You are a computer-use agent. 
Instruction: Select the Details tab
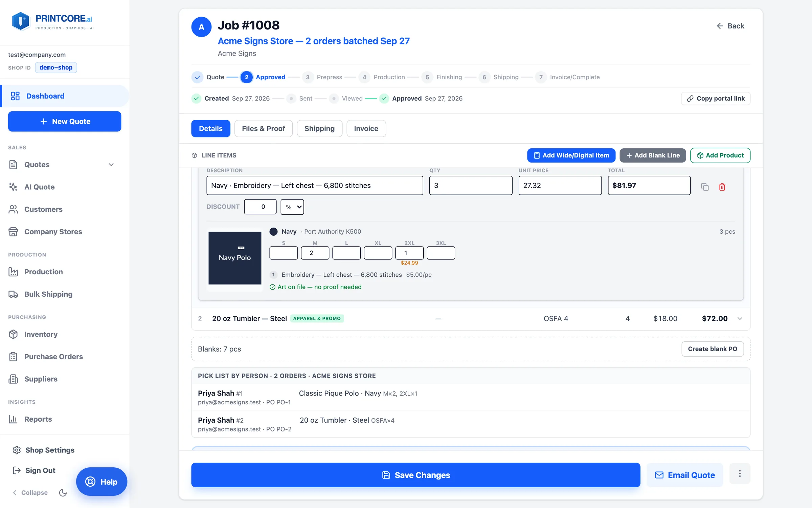point(210,128)
